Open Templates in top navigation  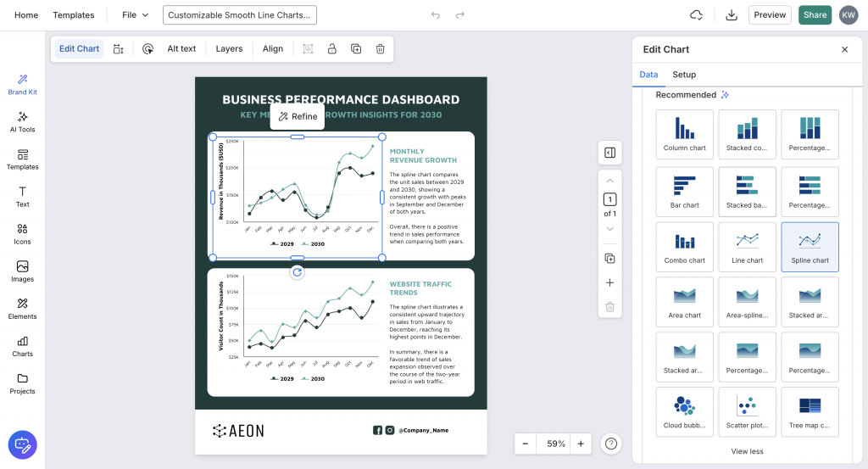point(74,15)
